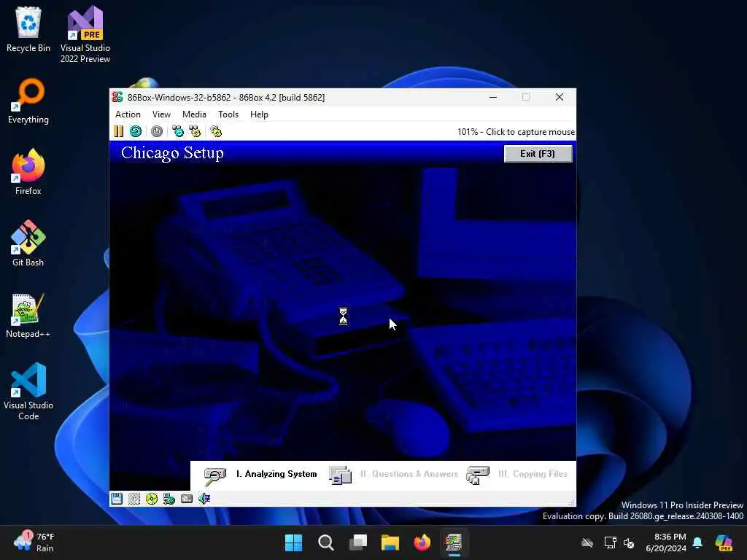This screenshot has height=560, width=747.
Task: Select the Notepad++ desktop shortcut
Action: pyautogui.click(x=28, y=316)
